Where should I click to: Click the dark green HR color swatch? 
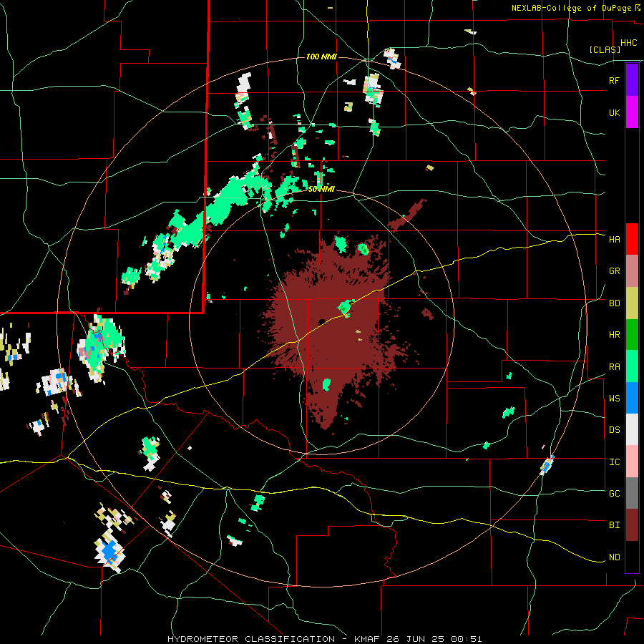coord(632,334)
